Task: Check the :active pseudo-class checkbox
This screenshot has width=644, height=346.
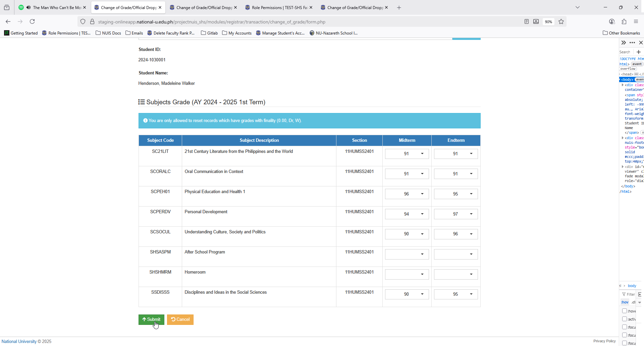Action: 625,319
